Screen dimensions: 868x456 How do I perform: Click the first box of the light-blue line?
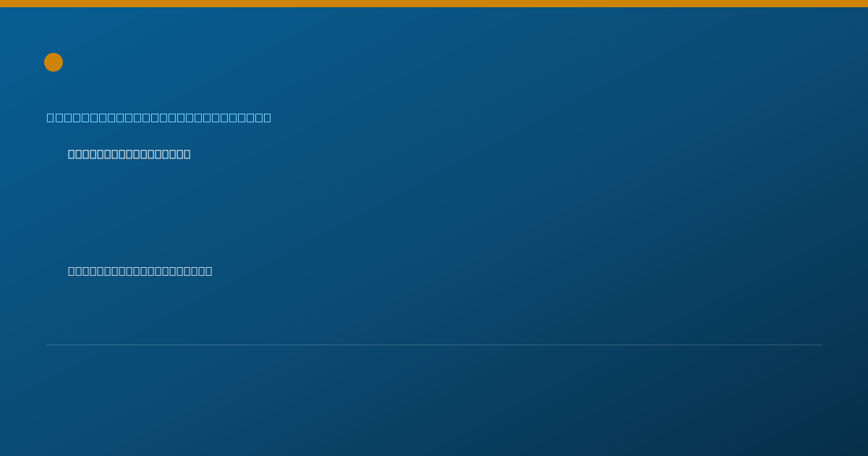tap(51, 117)
